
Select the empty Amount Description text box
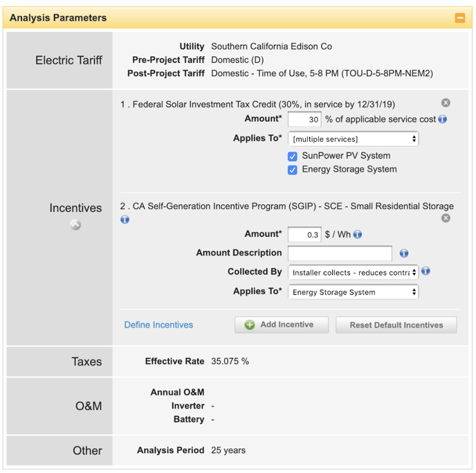pyautogui.click(x=340, y=253)
